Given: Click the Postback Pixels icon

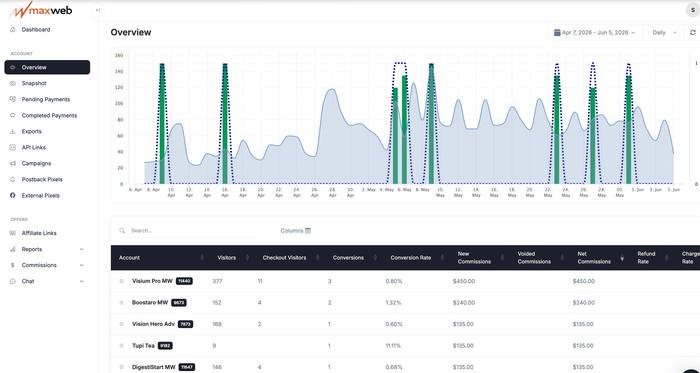Looking at the screenshot, I should click(12, 179).
